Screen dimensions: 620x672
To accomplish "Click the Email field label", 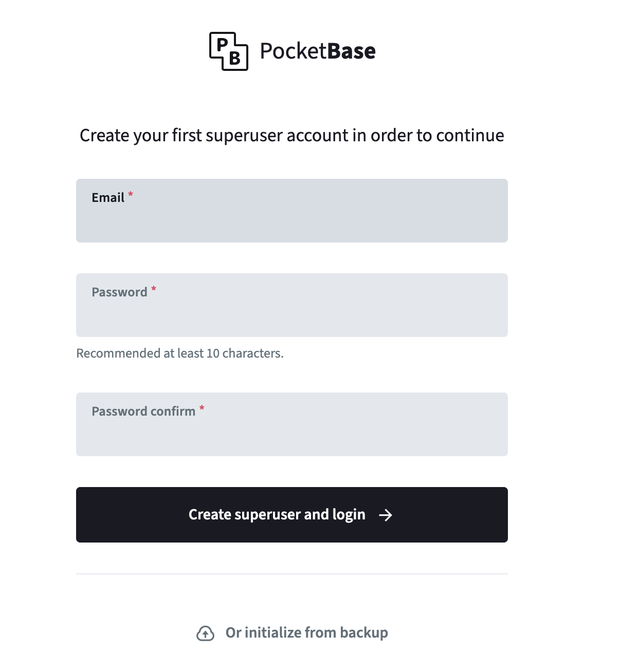I will pyautogui.click(x=107, y=197).
